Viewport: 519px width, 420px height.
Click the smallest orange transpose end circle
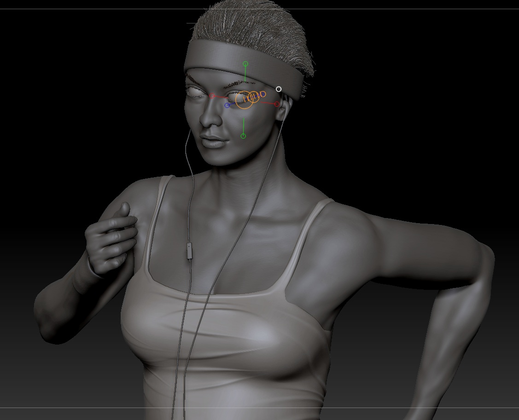(263, 95)
